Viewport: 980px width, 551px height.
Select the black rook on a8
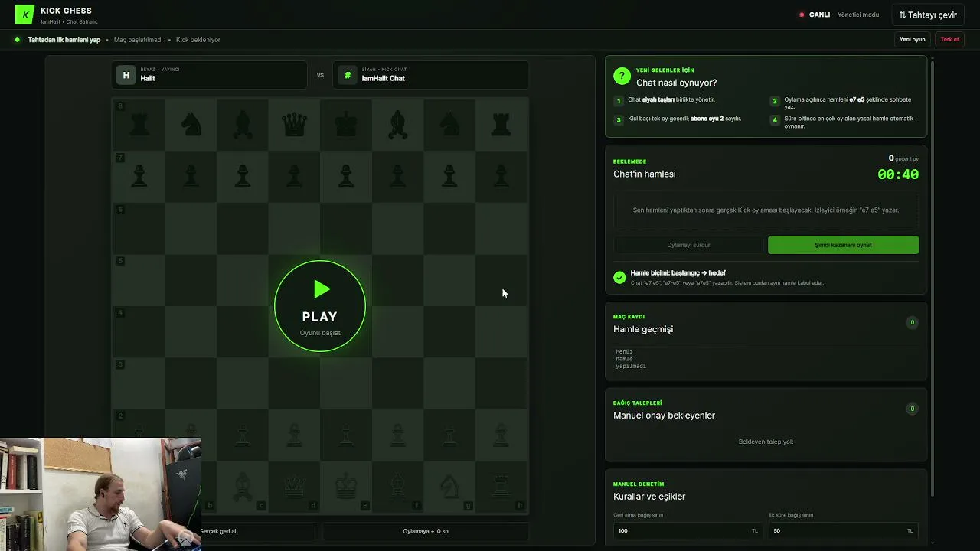tap(139, 124)
